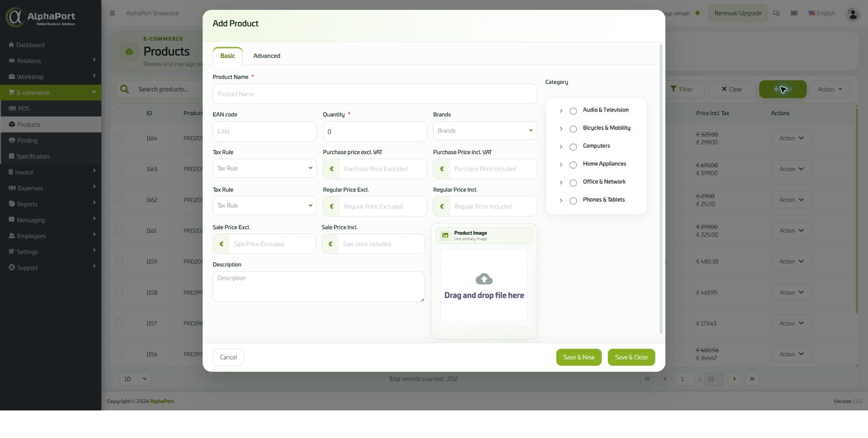Click the dialog's vertical scrollbar
The height and width of the screenshot is (438, 868).
coord(661,189)
